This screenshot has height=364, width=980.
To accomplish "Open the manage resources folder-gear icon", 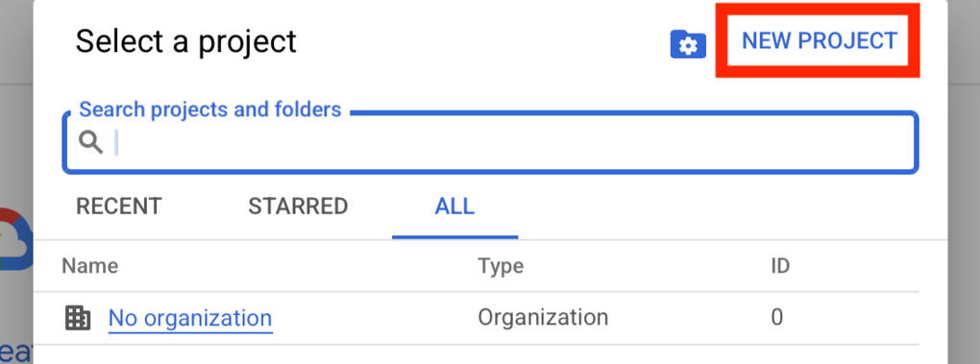I will (x=688, y=45).
